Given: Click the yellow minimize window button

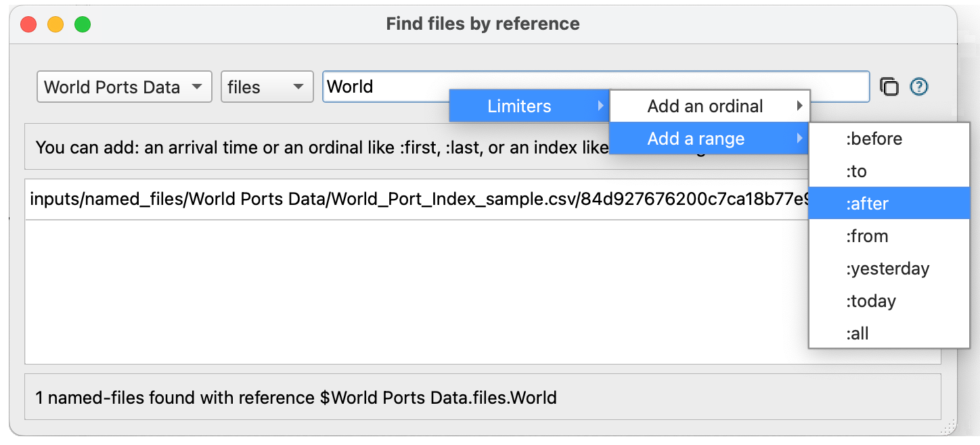Looking at the screenshot, I should [x=55, y=25].
